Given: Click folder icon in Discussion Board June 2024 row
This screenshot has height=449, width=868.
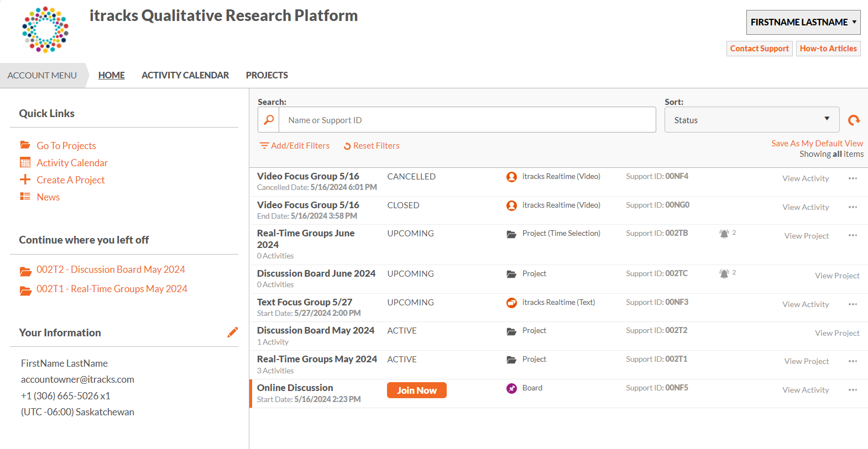Looking at the screenshot, I should tap(511, 274).
